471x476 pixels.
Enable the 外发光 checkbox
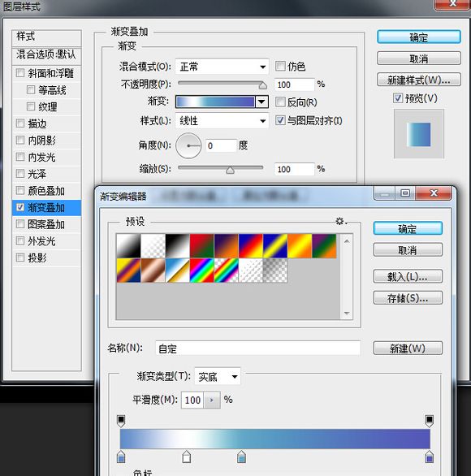click(20, 241)
